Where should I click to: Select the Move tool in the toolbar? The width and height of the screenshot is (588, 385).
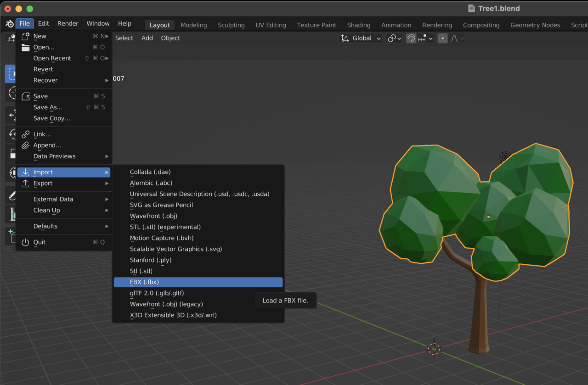pyautogui.click(x=10, y=115)
